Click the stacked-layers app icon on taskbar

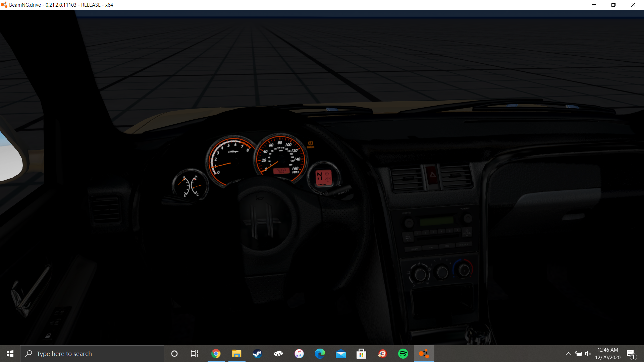click(x=278, y=354)
